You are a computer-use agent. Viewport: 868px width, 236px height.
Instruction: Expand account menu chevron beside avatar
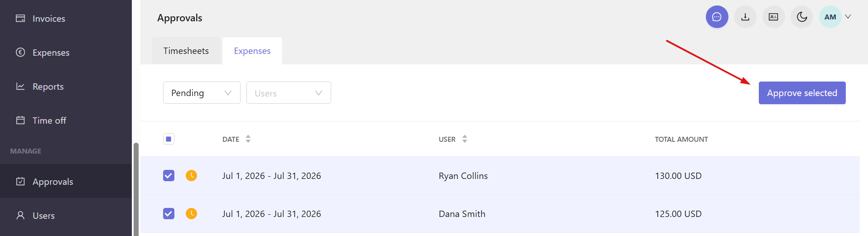pos(848,17)
